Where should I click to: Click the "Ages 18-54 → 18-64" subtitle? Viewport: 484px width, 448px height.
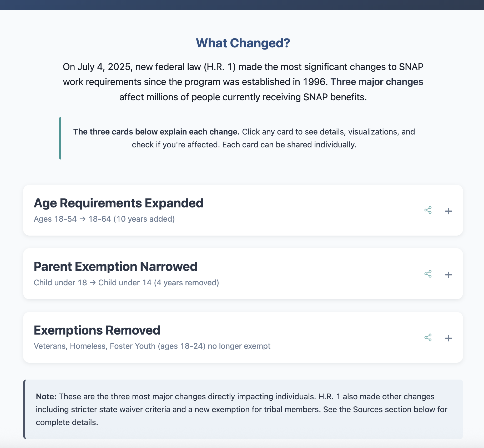[104, 219]
